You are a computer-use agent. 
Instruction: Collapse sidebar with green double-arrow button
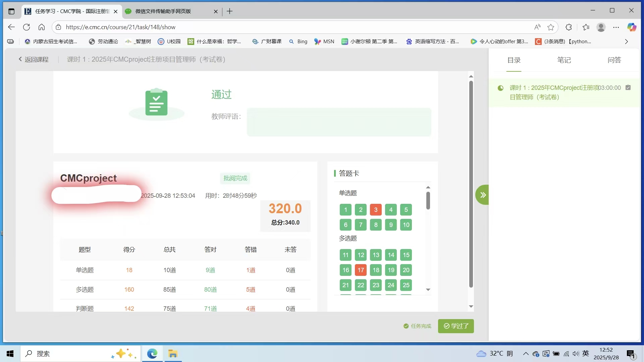coord(482,195)
